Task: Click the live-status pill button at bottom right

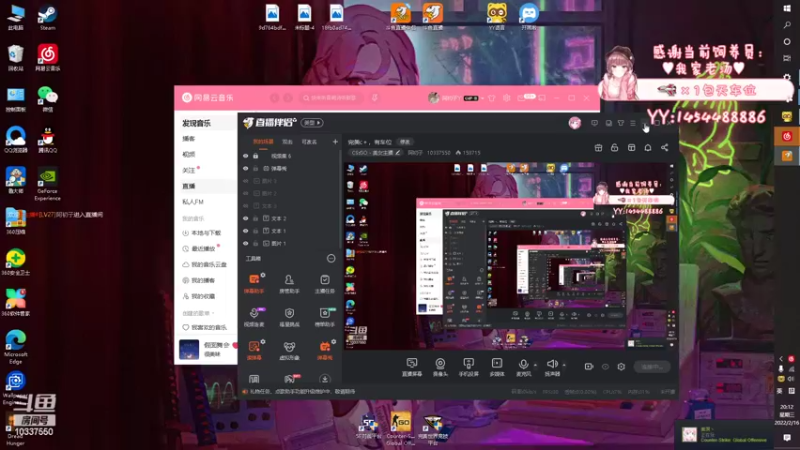Action: [652, 366]
